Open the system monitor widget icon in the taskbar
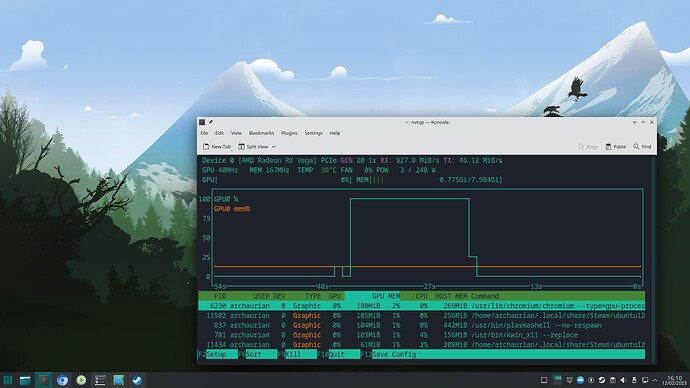 pyautogui.click(x=100, y=380)
